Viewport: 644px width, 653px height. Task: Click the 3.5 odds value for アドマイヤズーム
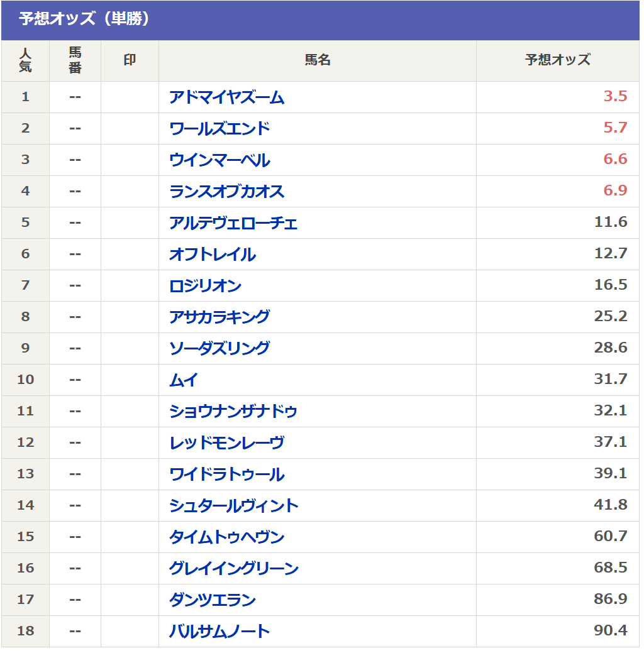[x=615, y=97]
